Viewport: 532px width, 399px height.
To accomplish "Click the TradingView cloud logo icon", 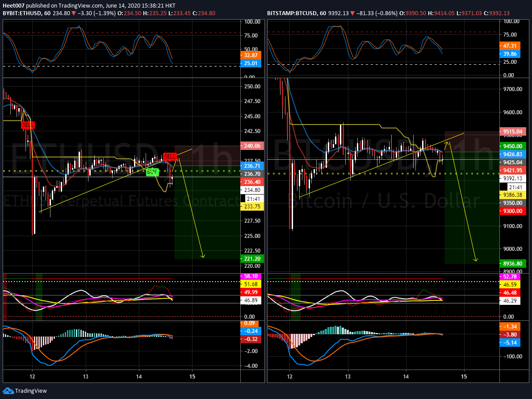I will click(x=8, y=391).
